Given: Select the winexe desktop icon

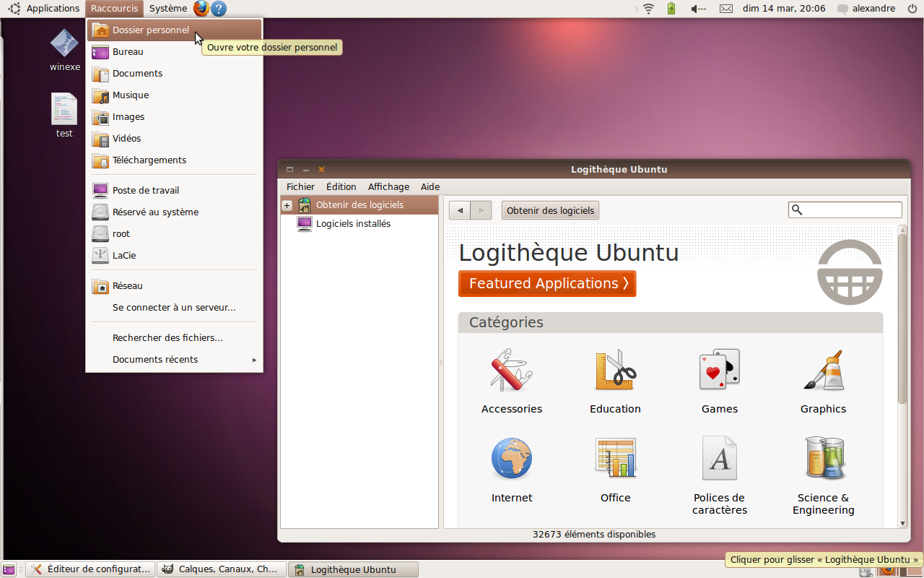Looking at the screenshot, I should pyautogui.click(x=64, y=50).
